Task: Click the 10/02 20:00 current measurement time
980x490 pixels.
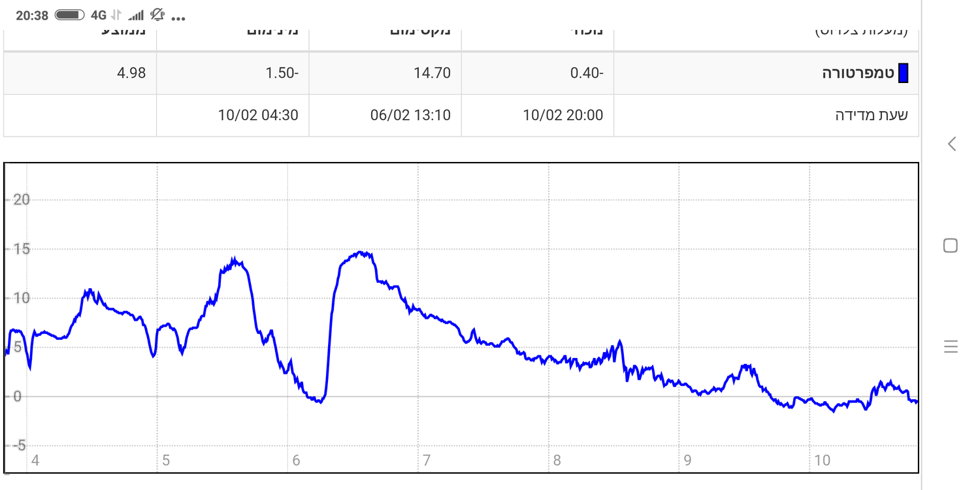Action: (x=563, y=116)
